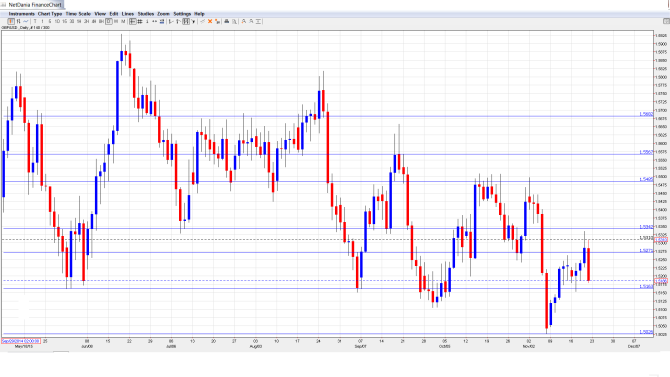Open the Instruments menu
Screen dimensions: 670x377
21,14
